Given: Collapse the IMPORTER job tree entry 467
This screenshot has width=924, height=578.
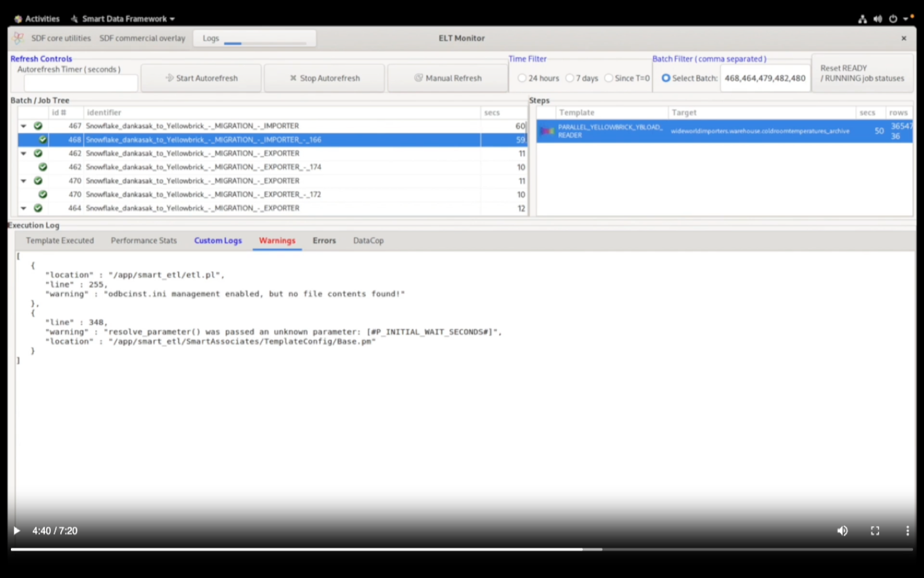Looking at the screenshot, I should click(x=23, y=126).
